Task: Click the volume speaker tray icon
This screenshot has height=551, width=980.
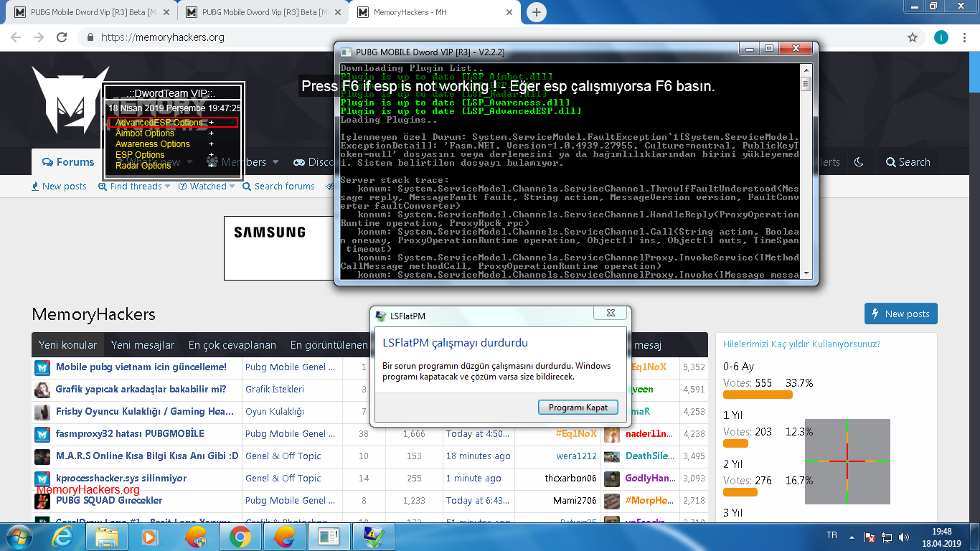Action: coord(905,536)
